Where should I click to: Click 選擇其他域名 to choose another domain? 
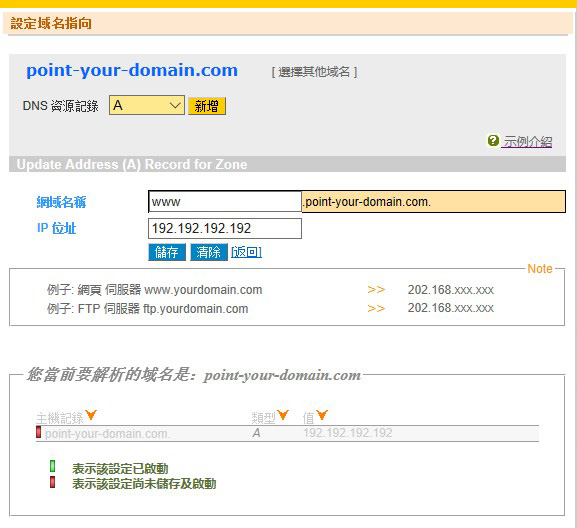click(x=314, y=72)
